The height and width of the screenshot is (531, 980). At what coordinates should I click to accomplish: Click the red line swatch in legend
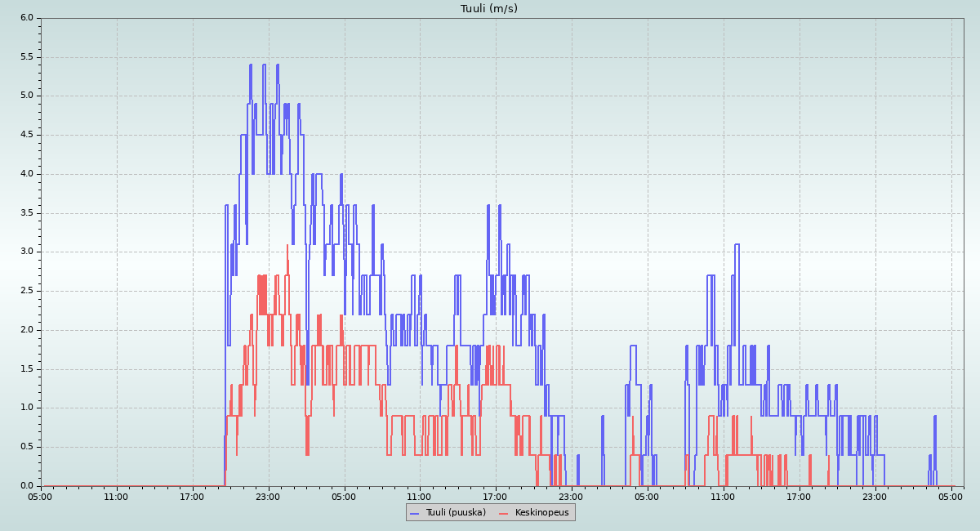tap(504, 513)
